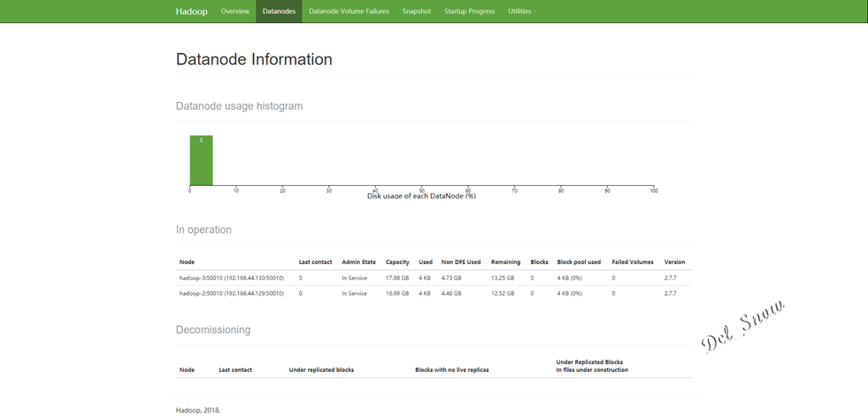The width and height of the screenshot is (868, 419).
Task: Switch to the Overview tab
Action: point(234,12)
